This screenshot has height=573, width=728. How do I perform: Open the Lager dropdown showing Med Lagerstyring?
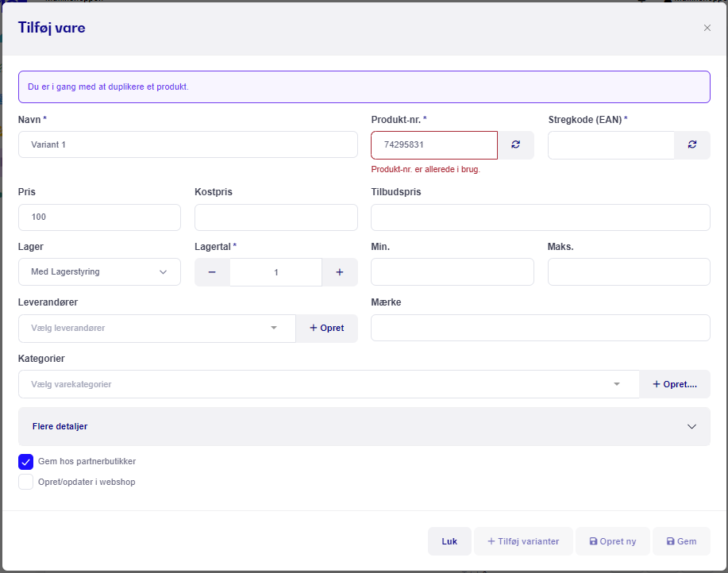point(99,272)
